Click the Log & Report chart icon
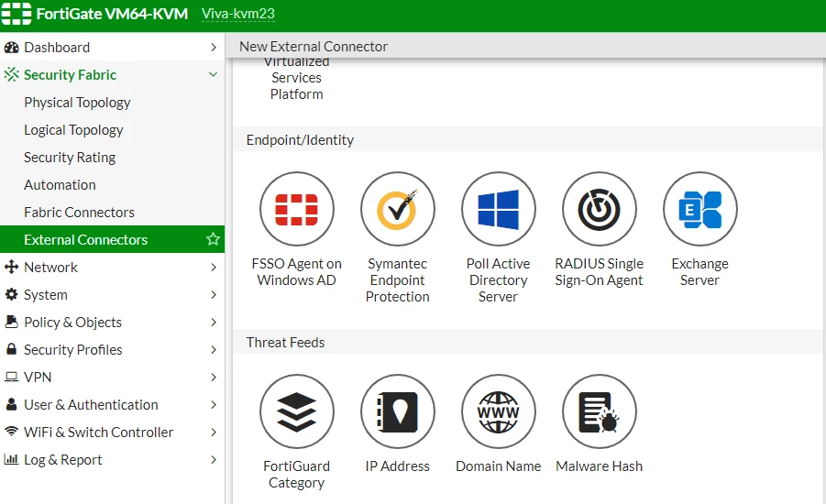Screen dimensions: 826x504 [11, 459]
